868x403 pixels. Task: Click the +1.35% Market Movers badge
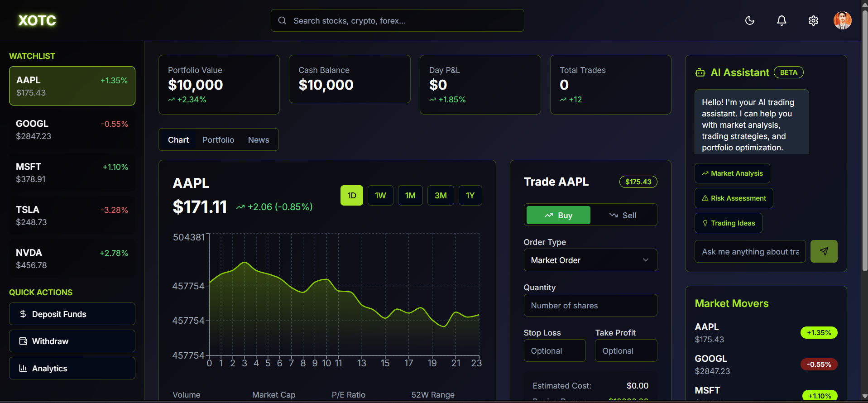819,332
